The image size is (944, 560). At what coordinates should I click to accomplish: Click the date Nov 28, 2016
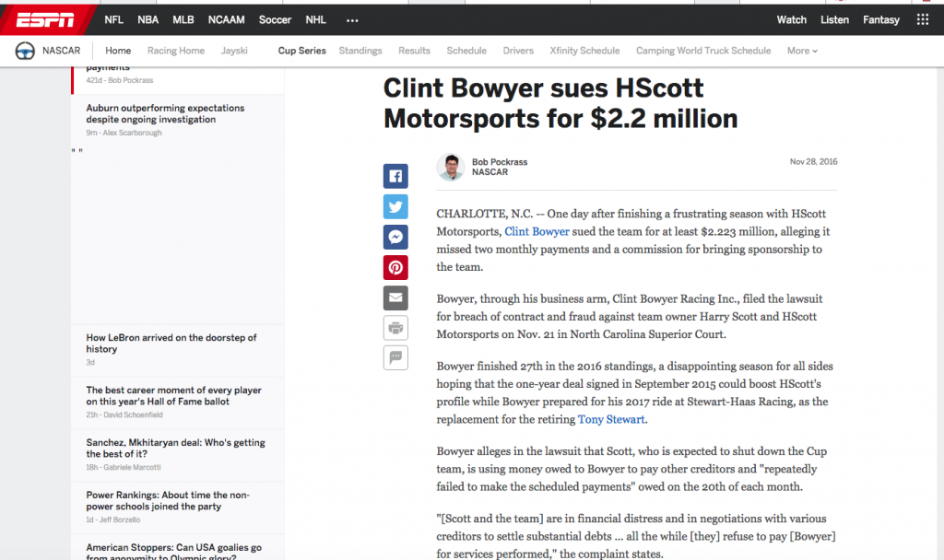(813, 162)
